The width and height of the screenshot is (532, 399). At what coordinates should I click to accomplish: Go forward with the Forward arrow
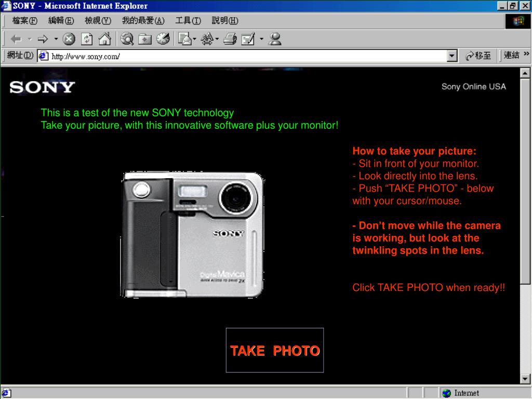[43, 39]
